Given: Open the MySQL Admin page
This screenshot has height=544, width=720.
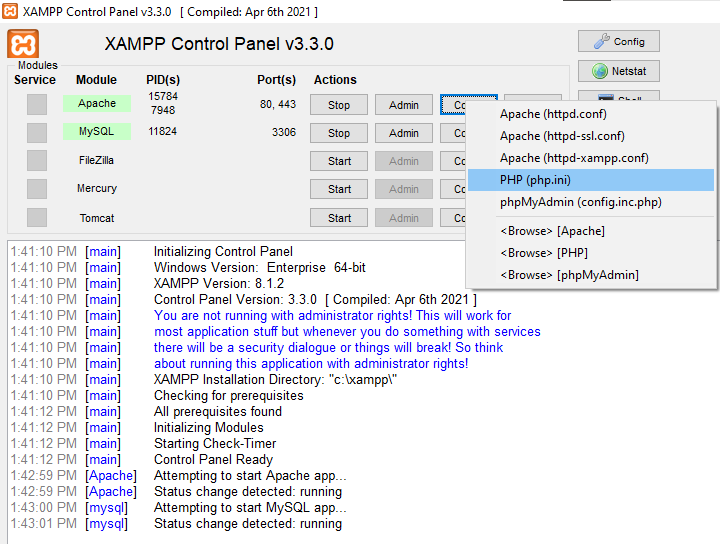Looking at the screenshot, I should 404,133.
